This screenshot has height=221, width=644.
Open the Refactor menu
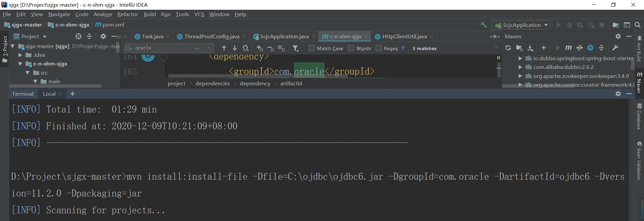click(x=127, y=14)
